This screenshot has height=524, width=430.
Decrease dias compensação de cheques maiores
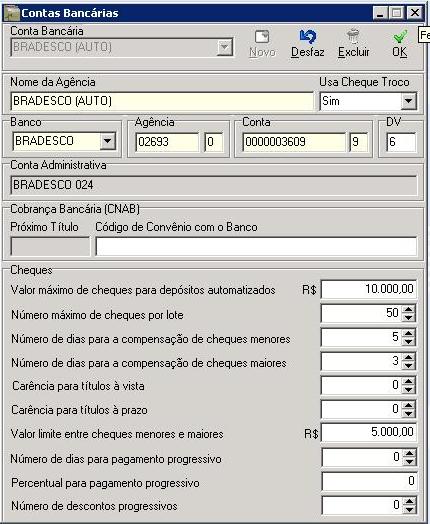(x=409, y=365)
